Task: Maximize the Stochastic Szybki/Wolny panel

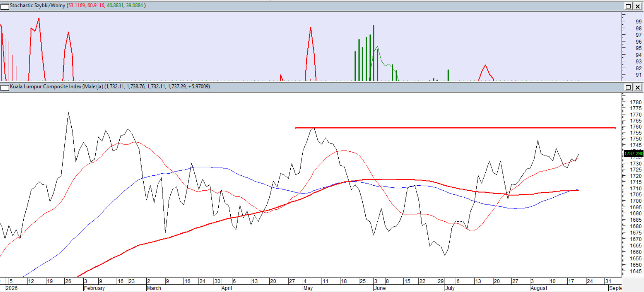Action: pyautogui.click(x=628, y=6)
